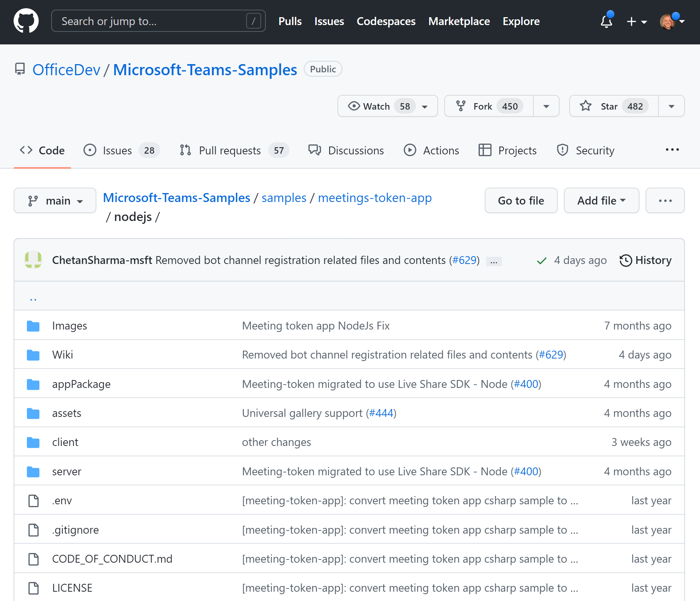Click Go to file button
Viewport: 700px width, 601px height.
522,200
